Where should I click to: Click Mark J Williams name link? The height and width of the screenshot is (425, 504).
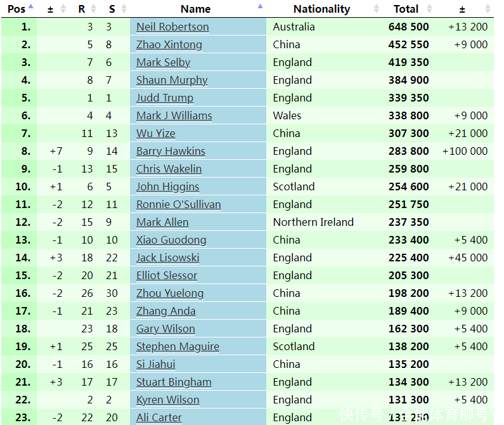tap(174, 115)
